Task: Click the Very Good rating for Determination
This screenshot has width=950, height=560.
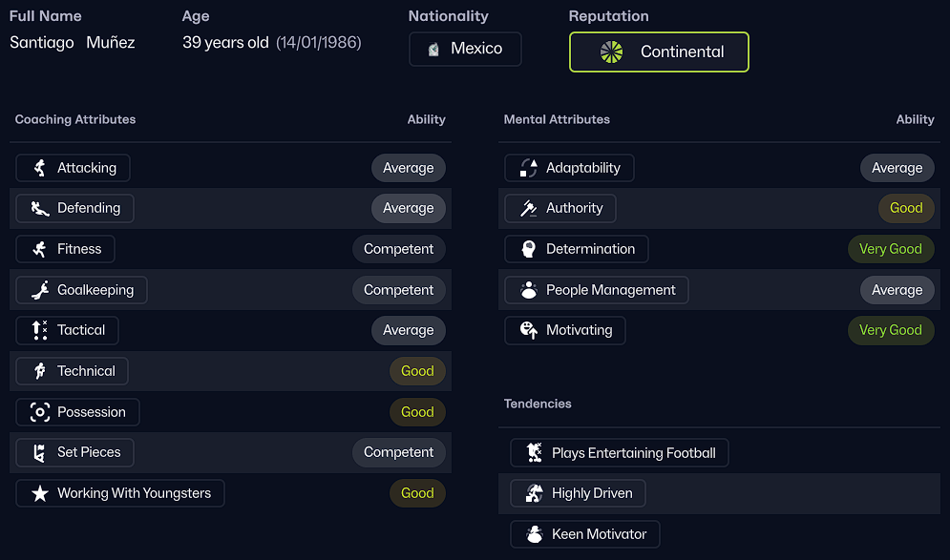Action: 890,249
